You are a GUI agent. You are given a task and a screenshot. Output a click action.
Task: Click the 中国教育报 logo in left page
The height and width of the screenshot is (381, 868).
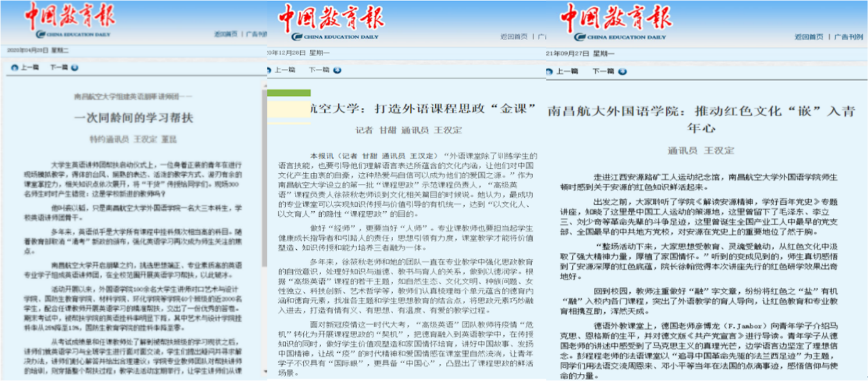pyautogui.click(x=70, y=16)
